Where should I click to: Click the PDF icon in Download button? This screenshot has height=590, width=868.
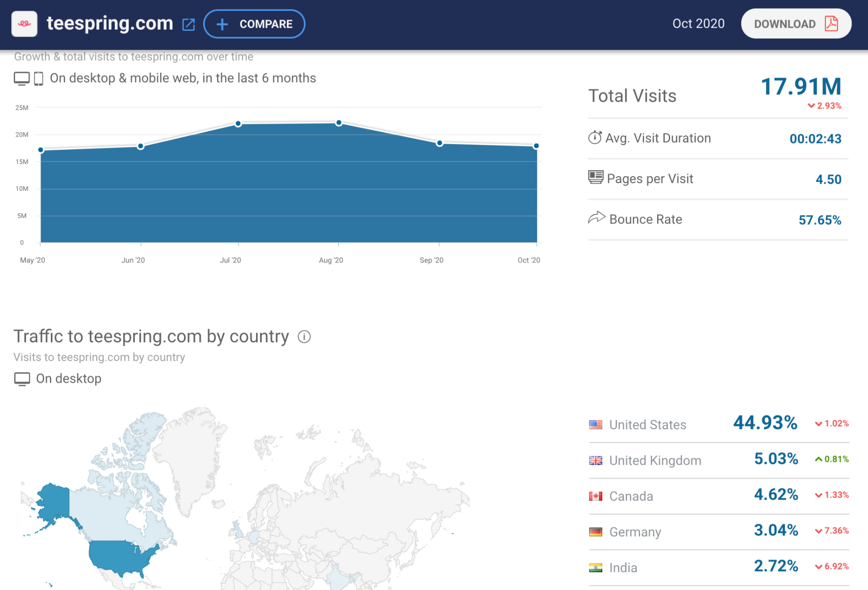(831, 23)
